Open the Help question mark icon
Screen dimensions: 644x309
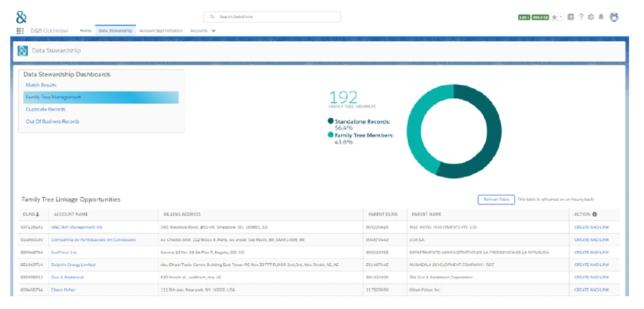(x=580, y=17)
